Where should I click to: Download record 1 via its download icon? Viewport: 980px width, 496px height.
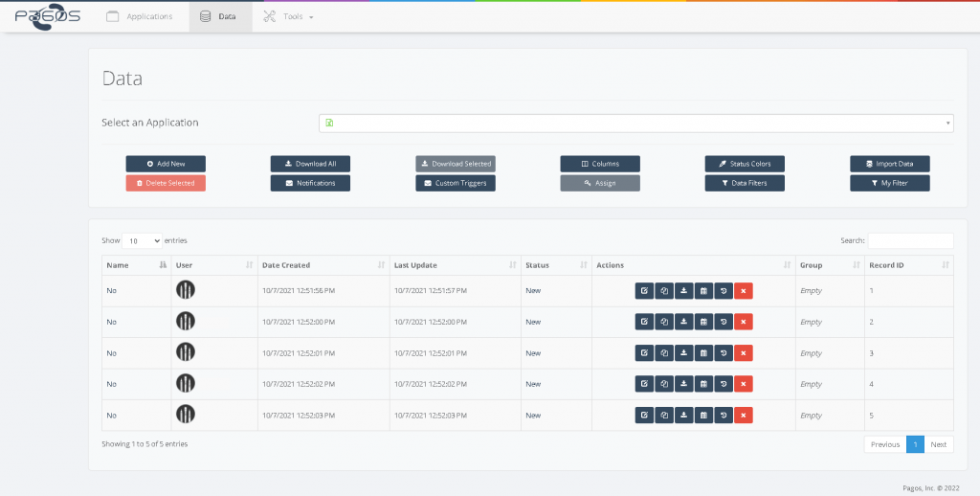pos(683,291)
